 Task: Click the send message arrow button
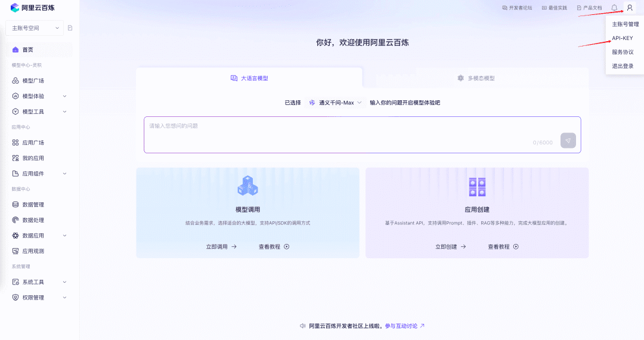click(x=568, y=140)
